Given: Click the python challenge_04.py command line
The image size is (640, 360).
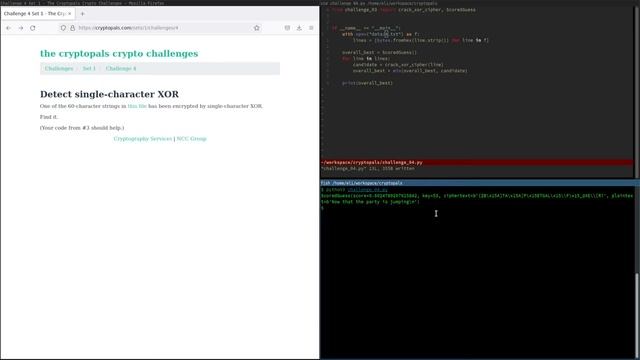Looking at the screenshot, I should pyautogui.click(x=354, y=190).
